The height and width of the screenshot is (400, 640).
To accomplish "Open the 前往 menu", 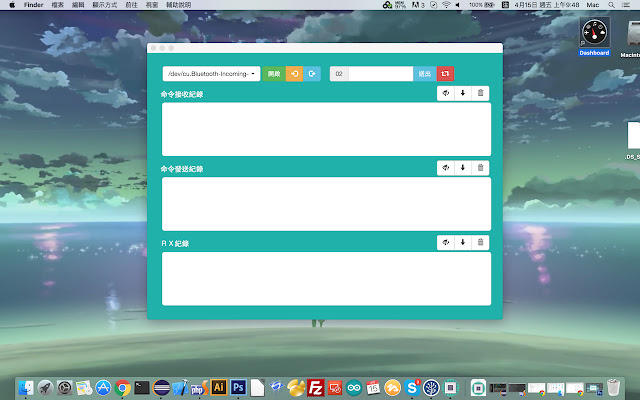I will 131,5.
